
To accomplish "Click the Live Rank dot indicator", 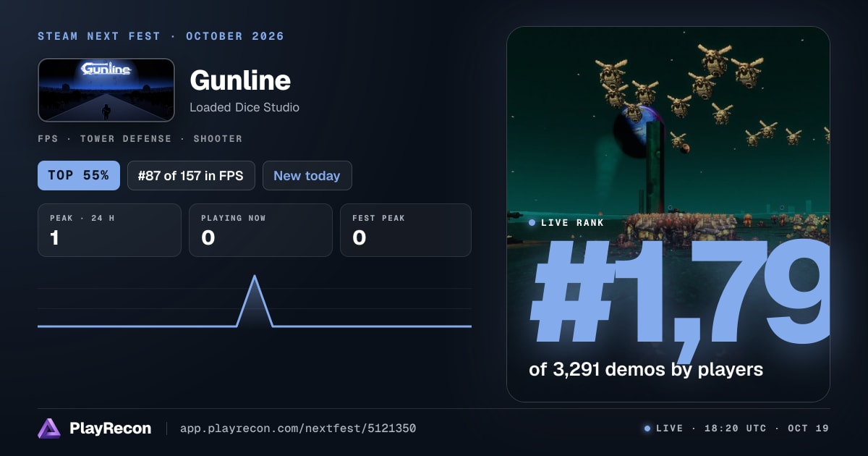I will 532,222.
